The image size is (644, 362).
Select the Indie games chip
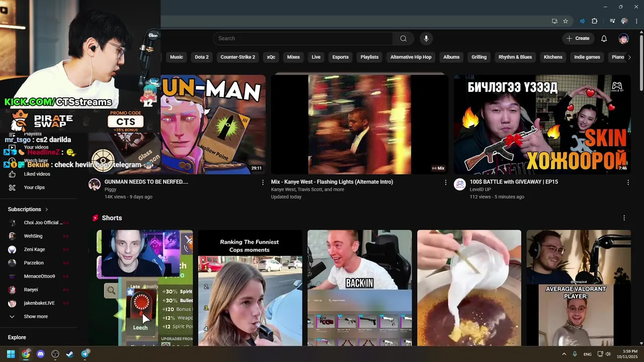pyautogui.click(x=587, y=57)
